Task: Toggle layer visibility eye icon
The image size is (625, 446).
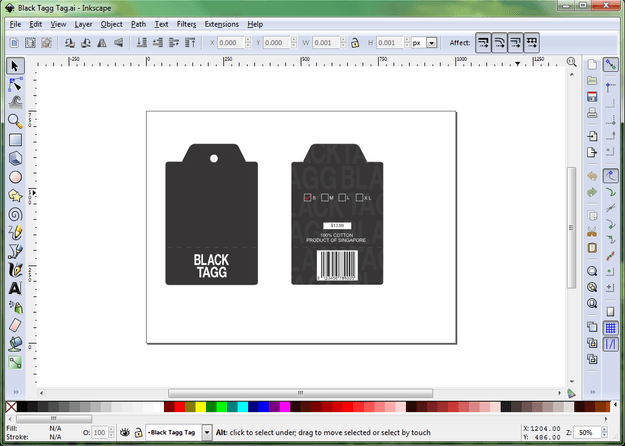Action: [x=125, y=432]
